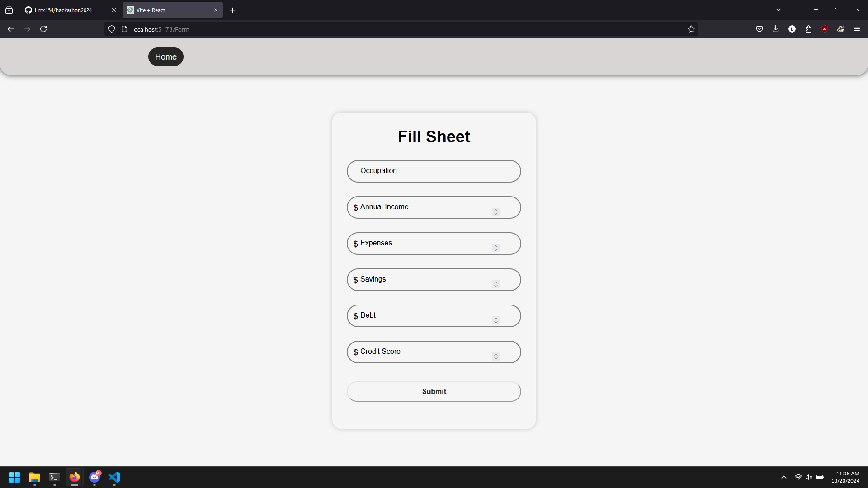Focus the Annual Income input

pos(420,207)
